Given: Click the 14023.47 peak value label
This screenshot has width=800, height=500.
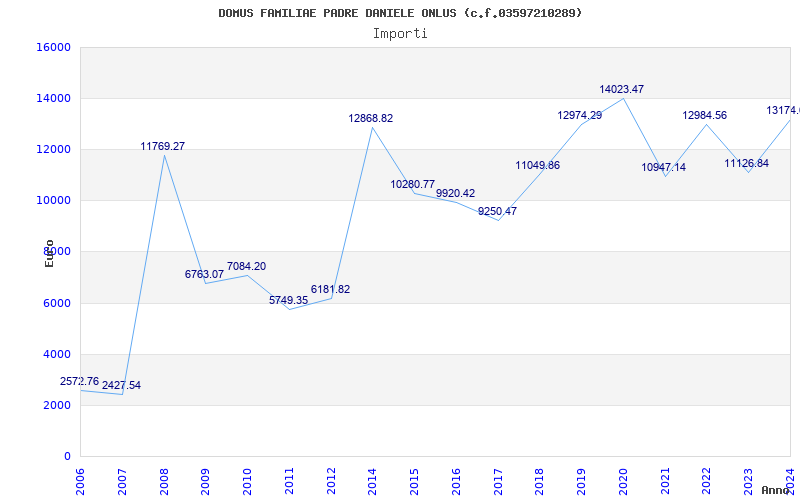Looking at the screenshot, I should (x=621, y=90).
